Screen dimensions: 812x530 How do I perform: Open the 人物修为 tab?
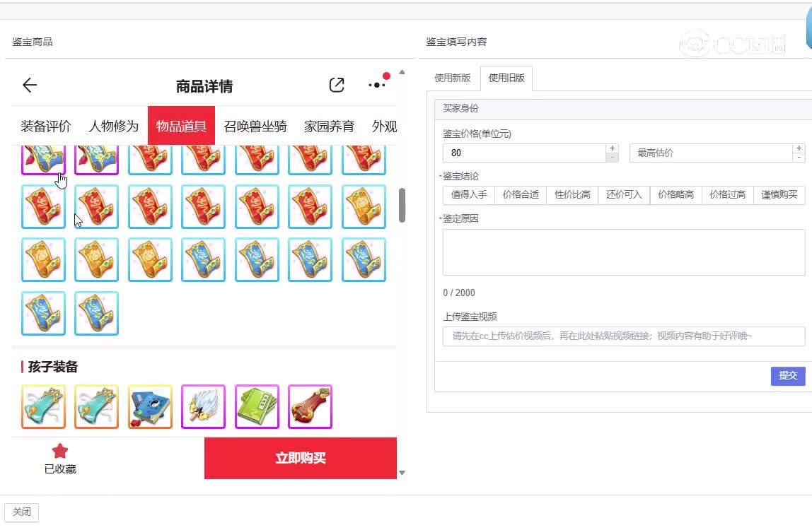pyautogui.click(x=113, y=126)
